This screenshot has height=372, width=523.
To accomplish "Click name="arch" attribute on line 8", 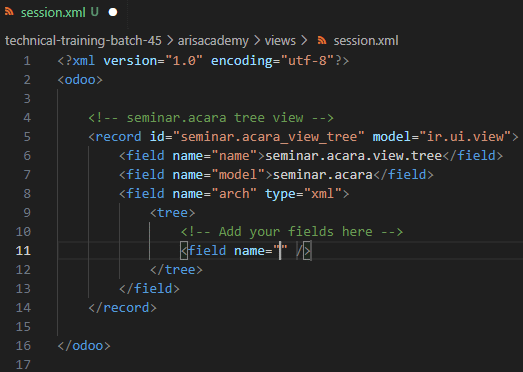I will 215,194.
